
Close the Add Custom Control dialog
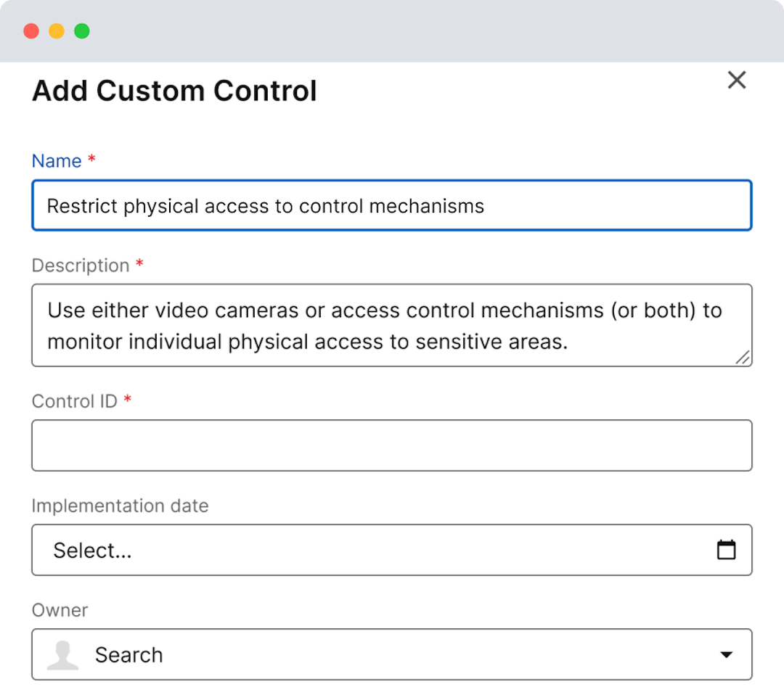coord(737,81)
